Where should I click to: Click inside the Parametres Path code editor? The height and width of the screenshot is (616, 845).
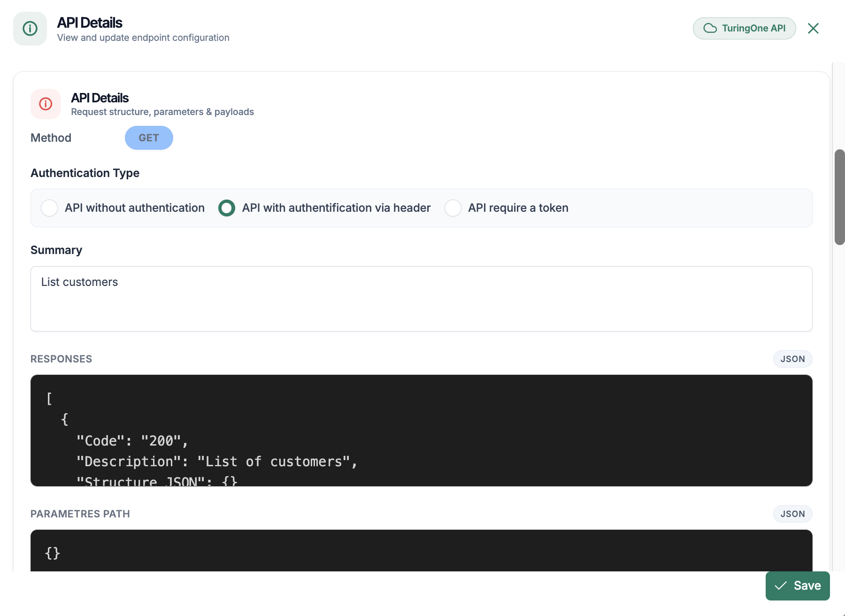(x=421, y=552)
